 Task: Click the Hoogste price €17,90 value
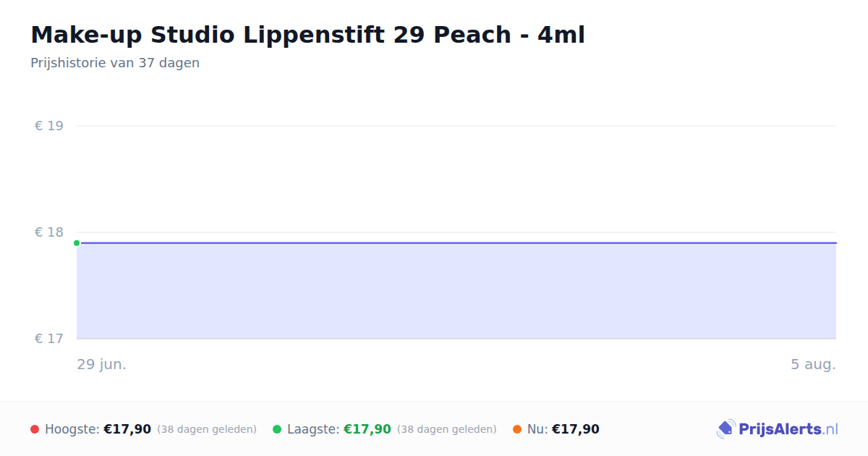coord(127,429)
